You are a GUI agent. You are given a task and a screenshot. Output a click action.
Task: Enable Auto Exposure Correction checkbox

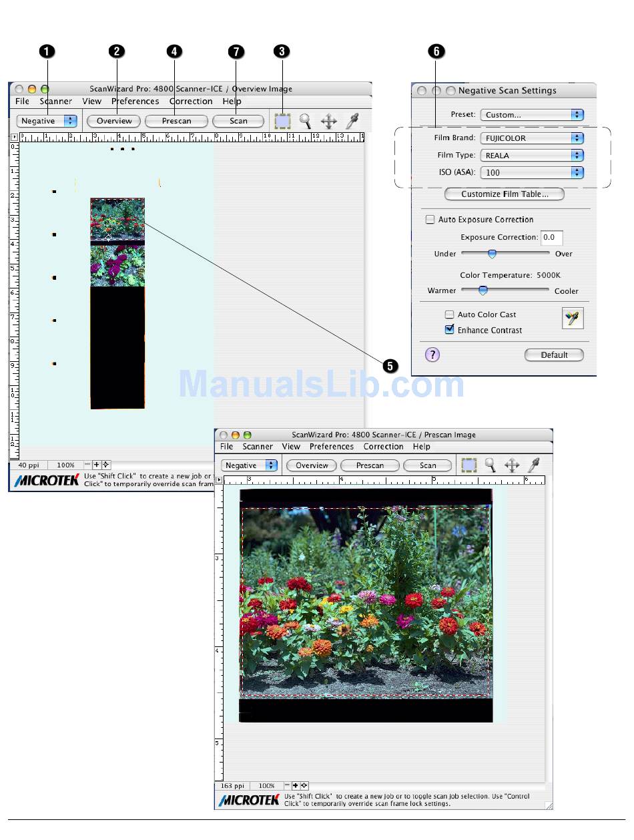[430, 220]
